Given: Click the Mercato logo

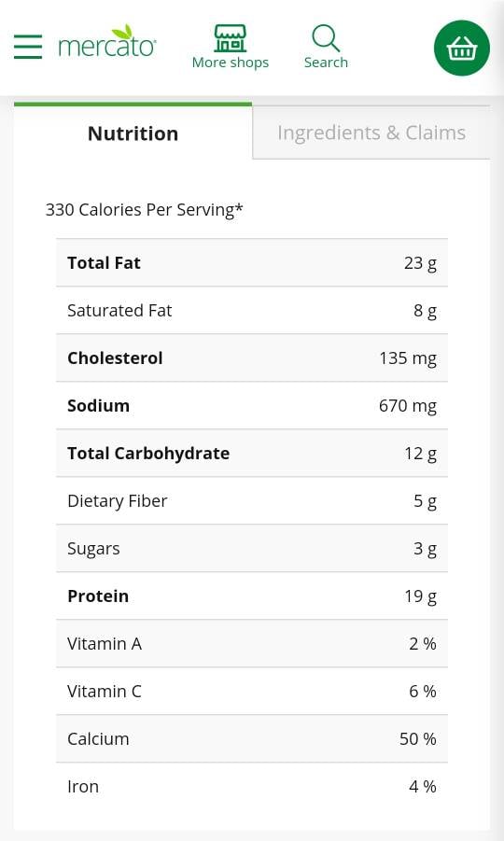Looking at the screenshot, I should (x=107, y=41).
